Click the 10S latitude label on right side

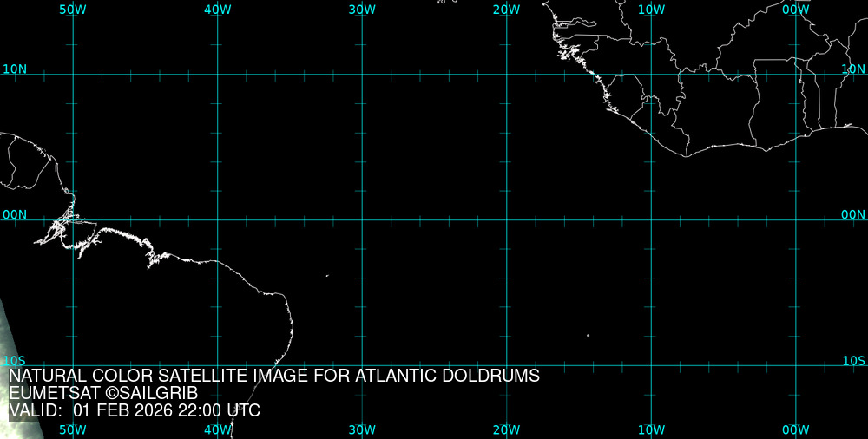[853, 360]
